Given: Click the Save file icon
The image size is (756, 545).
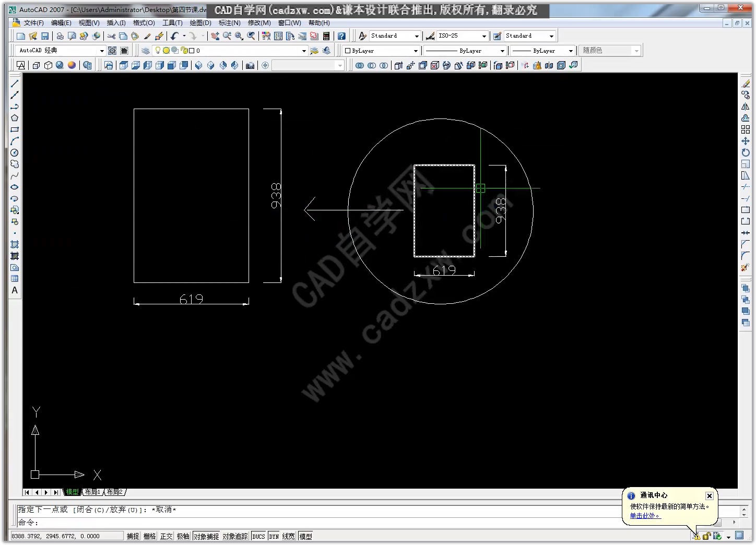Looking at the screenshot, I should click(45, 36).
